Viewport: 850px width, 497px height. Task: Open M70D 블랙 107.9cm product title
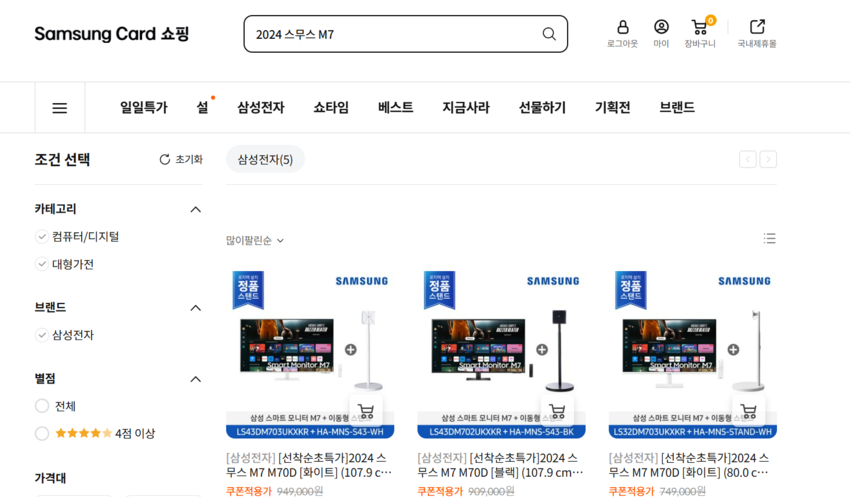500,465
